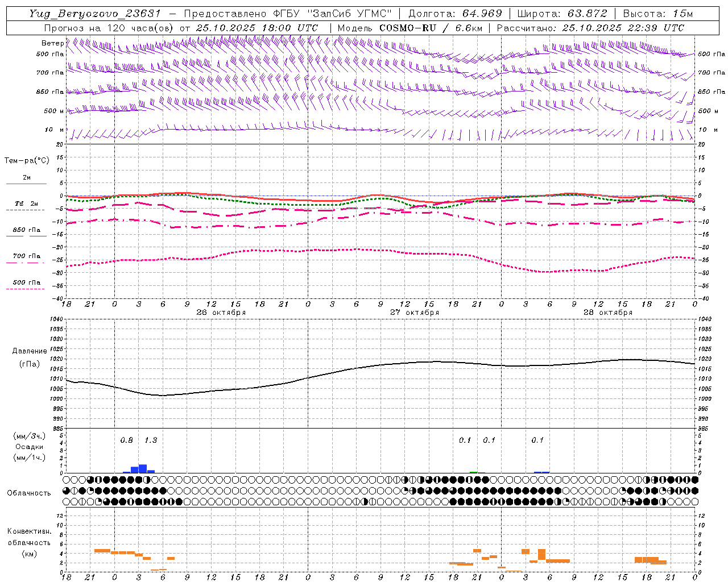Image resolution: width=728 pixels, height=582 pixels.
Task: Select the Облачность cloud cover row label
Action: [x=29, y=493]
